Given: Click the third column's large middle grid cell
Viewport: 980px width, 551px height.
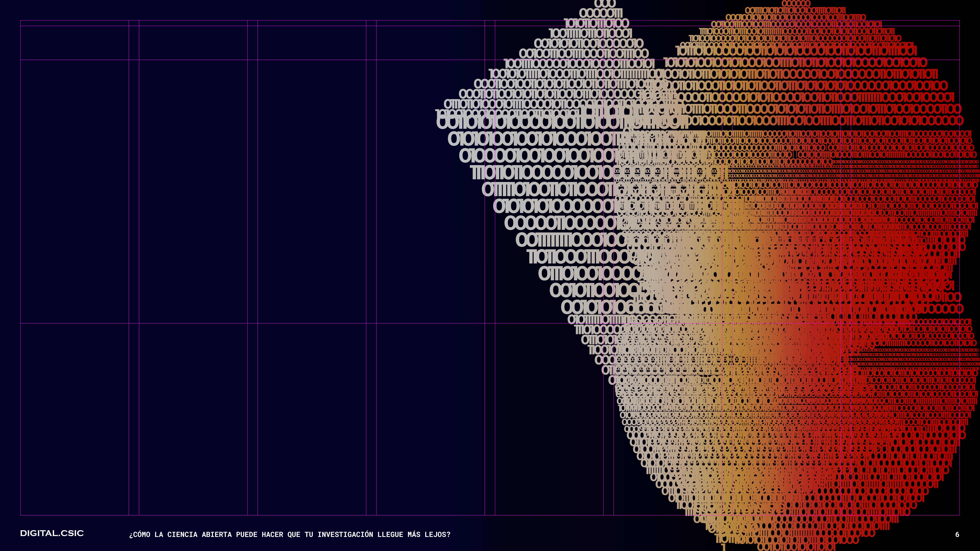Looking at the screenshot, I should click(312, 191).
